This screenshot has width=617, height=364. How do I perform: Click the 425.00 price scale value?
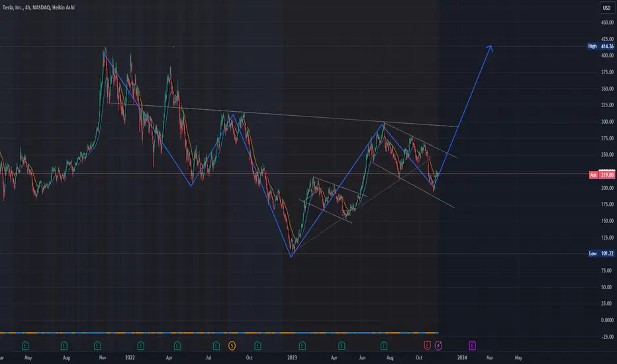607,39
